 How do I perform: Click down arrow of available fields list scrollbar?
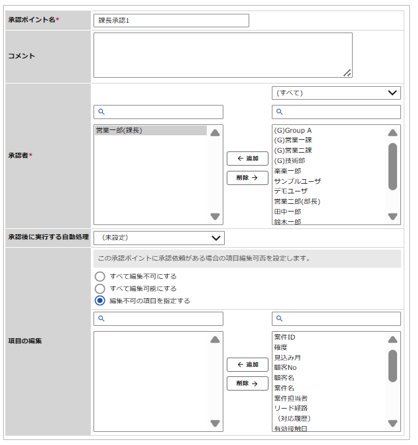pos(393,423)
